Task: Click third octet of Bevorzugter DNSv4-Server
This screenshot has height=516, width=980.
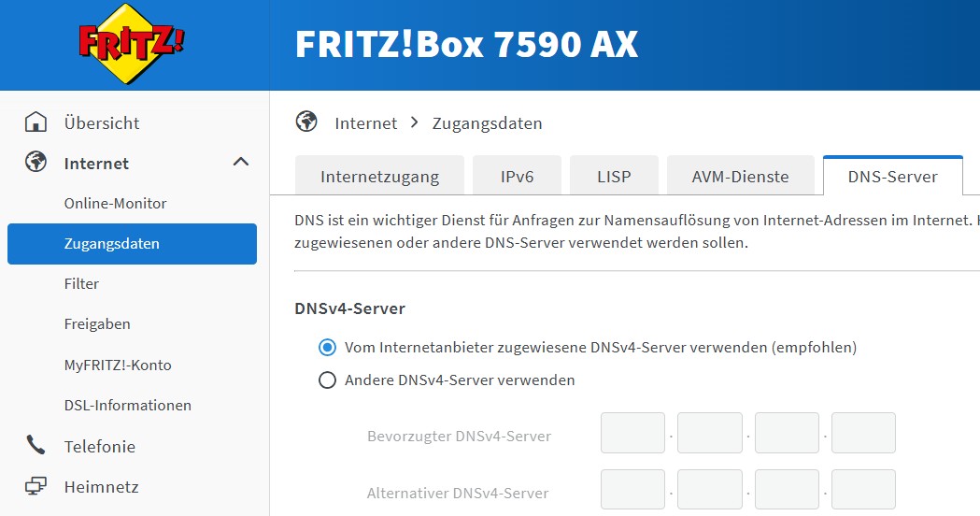Action: click(787, 433)
